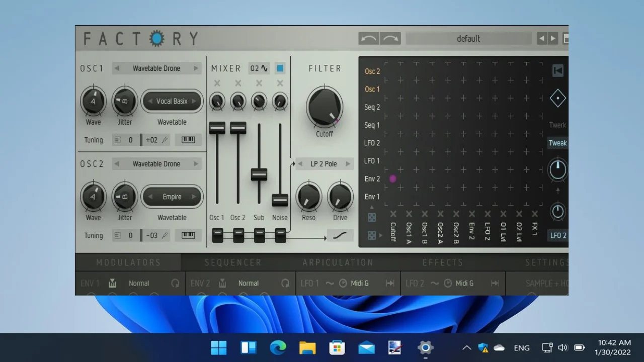Image resolution: width=644 pixels, height=362 pixels.
Task: Click OSC 1 tuning list icon
Action: click(117, 140)
